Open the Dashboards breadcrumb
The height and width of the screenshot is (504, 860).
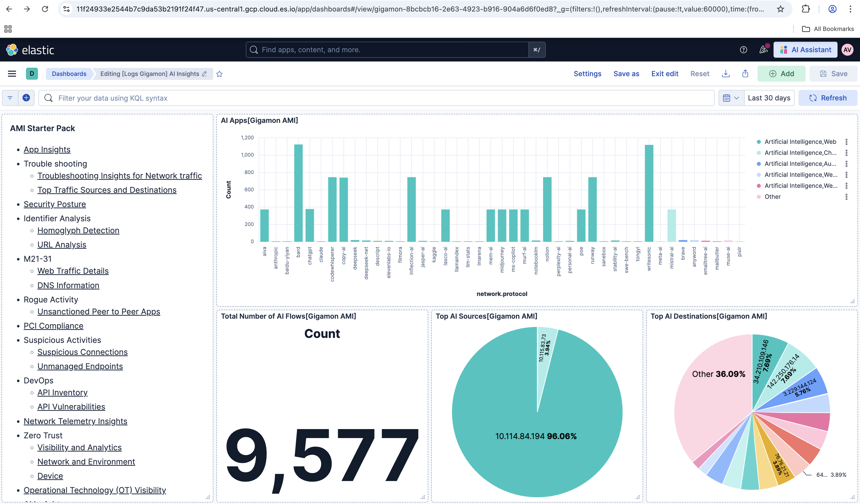point(69,74)
